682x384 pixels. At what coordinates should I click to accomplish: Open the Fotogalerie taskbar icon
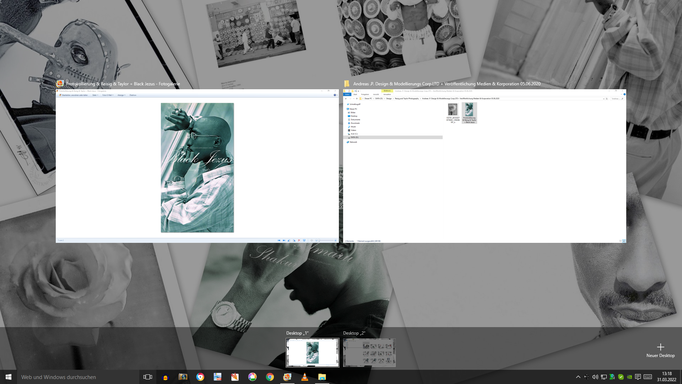287,377
